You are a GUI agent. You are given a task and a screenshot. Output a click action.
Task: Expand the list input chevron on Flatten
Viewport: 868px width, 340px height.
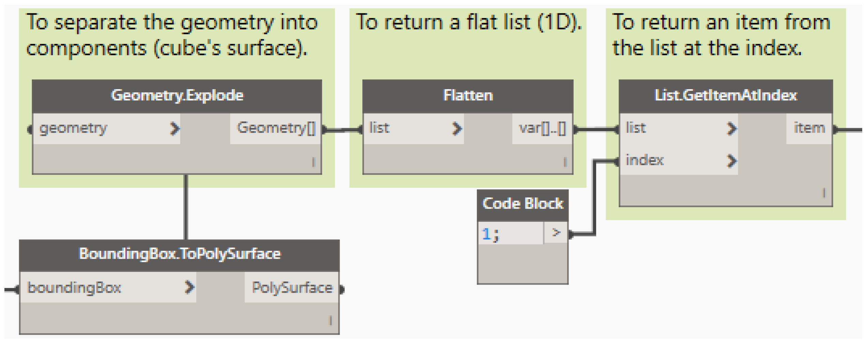point(457,129)
